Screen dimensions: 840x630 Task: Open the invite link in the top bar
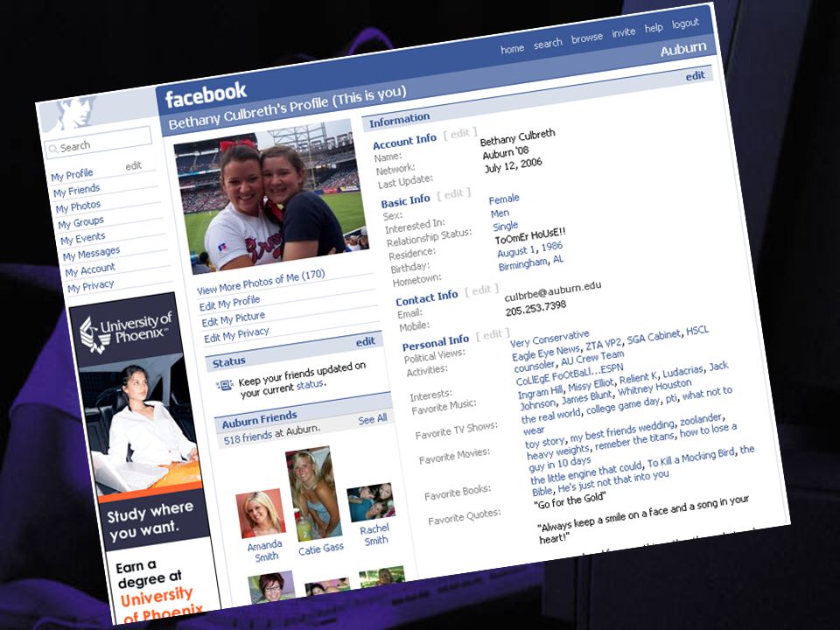pos(624,32)
